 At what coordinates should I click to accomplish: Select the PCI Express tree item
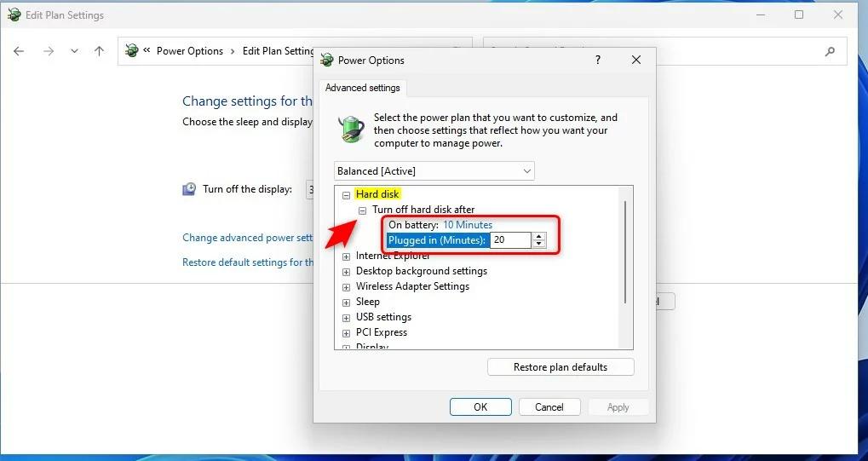(x=382, y=332)
